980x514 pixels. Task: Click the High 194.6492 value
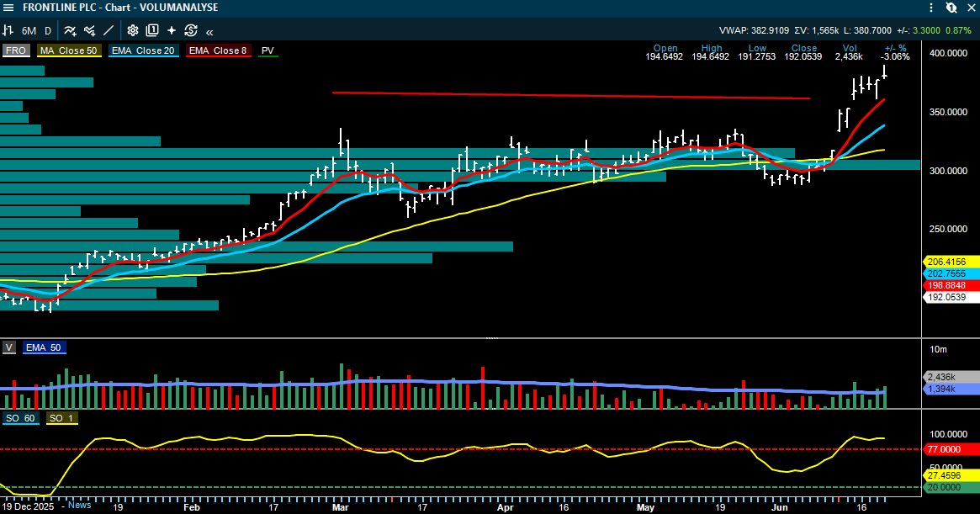710,56
